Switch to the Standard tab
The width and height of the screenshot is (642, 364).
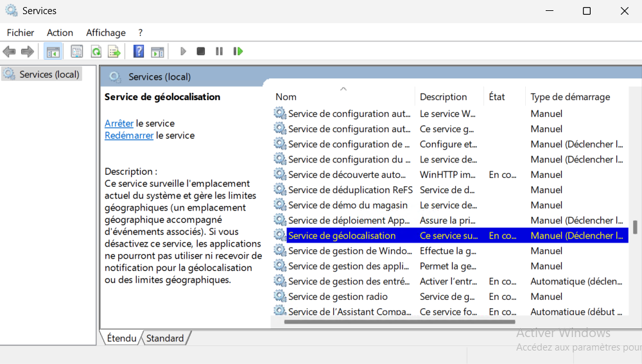pos(165,338)
